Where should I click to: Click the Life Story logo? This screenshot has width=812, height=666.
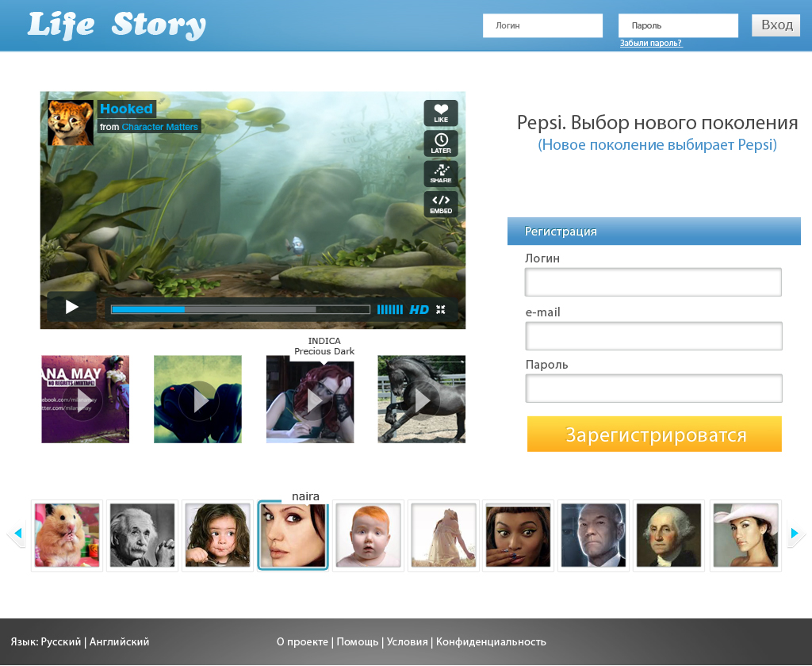point(117,25)
